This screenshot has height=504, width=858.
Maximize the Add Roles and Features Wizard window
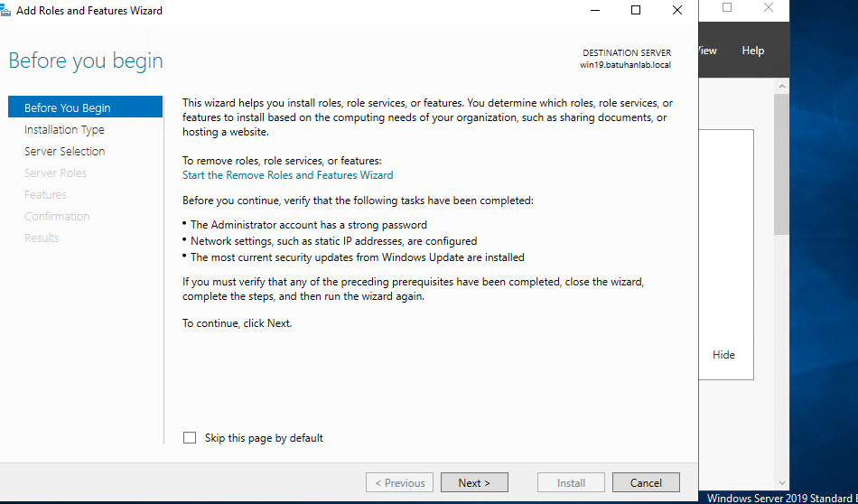coord(636,11)
